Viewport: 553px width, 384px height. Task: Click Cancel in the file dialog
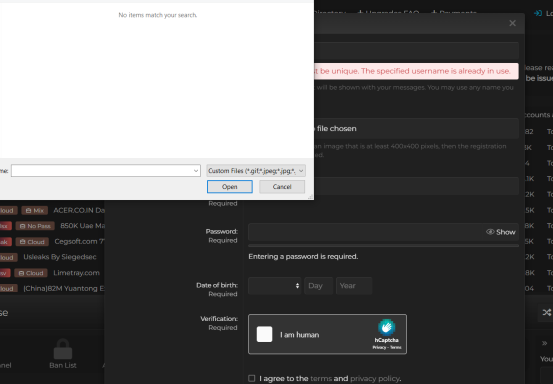click(x=282, y=187)
